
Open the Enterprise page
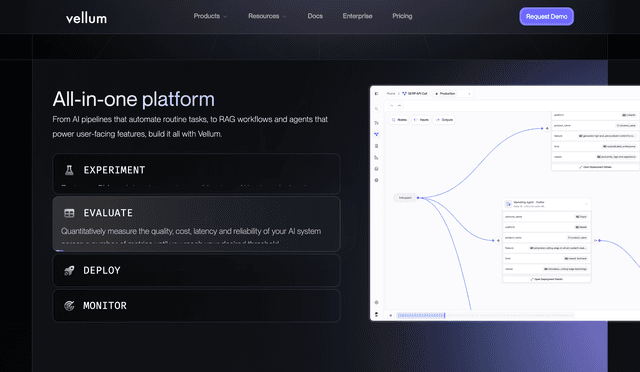pos(358,16)
